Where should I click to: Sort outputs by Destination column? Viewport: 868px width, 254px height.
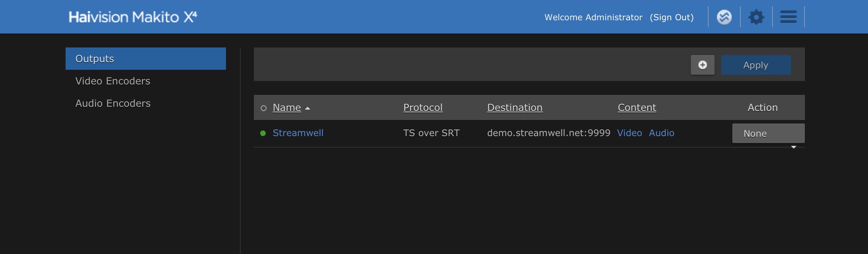(515, 107)
